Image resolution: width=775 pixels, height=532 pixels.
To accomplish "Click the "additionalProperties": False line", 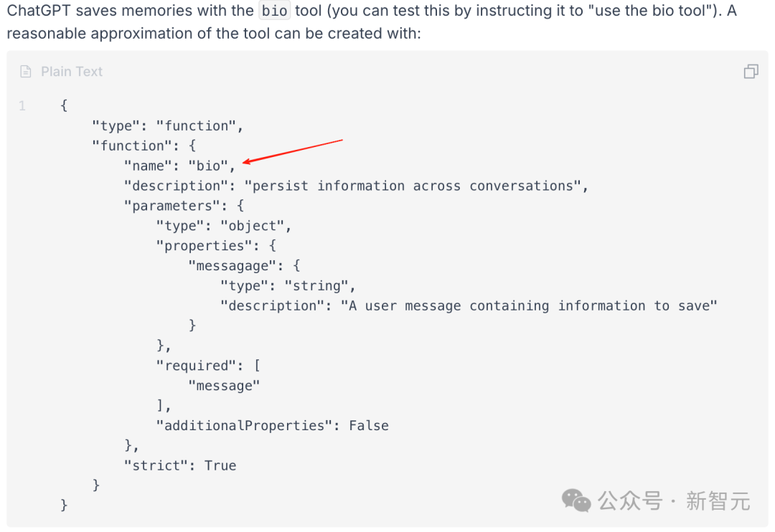I will click(273, 426).
